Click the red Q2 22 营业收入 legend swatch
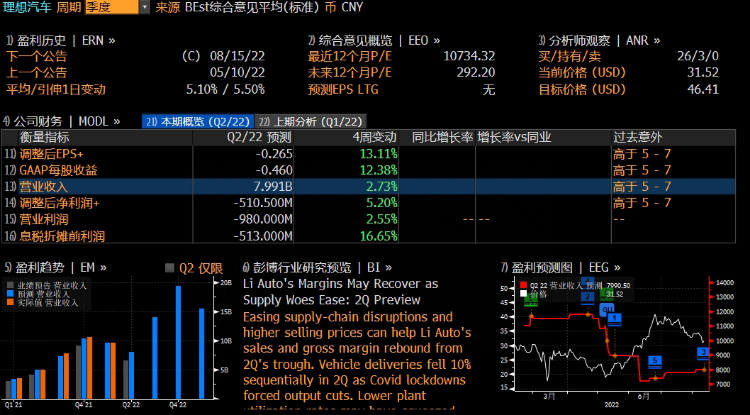The width and height of the screenshot is (750, 415). coord(523,285)
